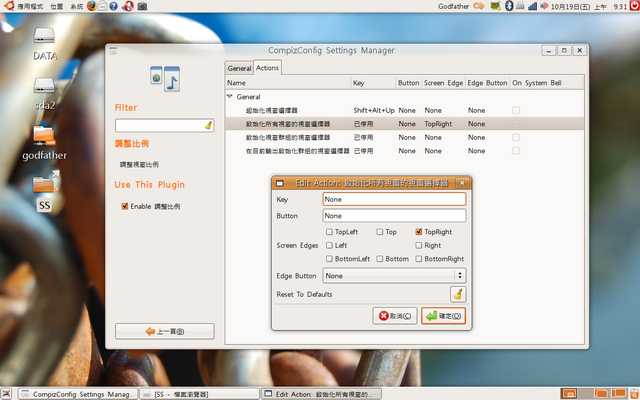Open the Bluetooth tray icon
This screenshot has width=640, height=400.
coord(509,6)
